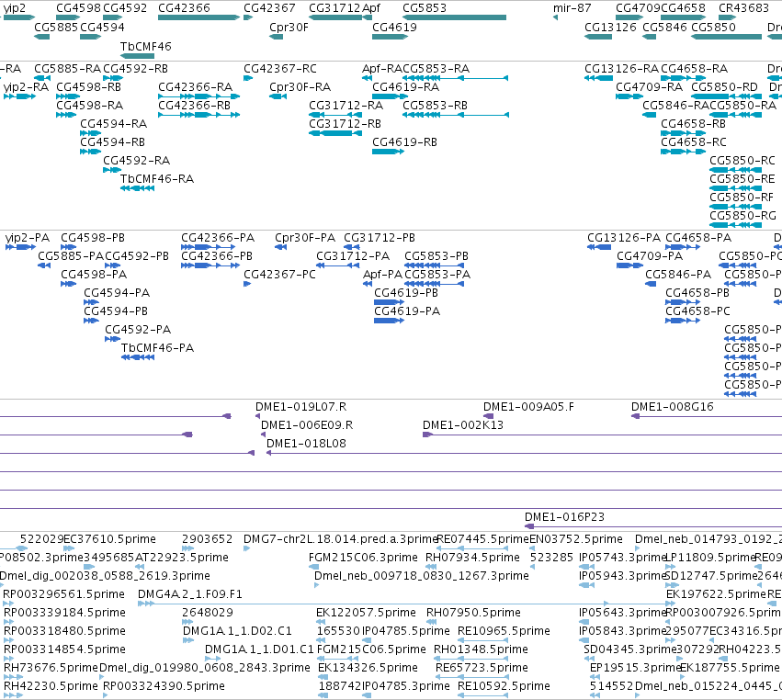Screen dimensions: 782x700
Task: Click BAC clone DME1-018L08
Action: 306,443
